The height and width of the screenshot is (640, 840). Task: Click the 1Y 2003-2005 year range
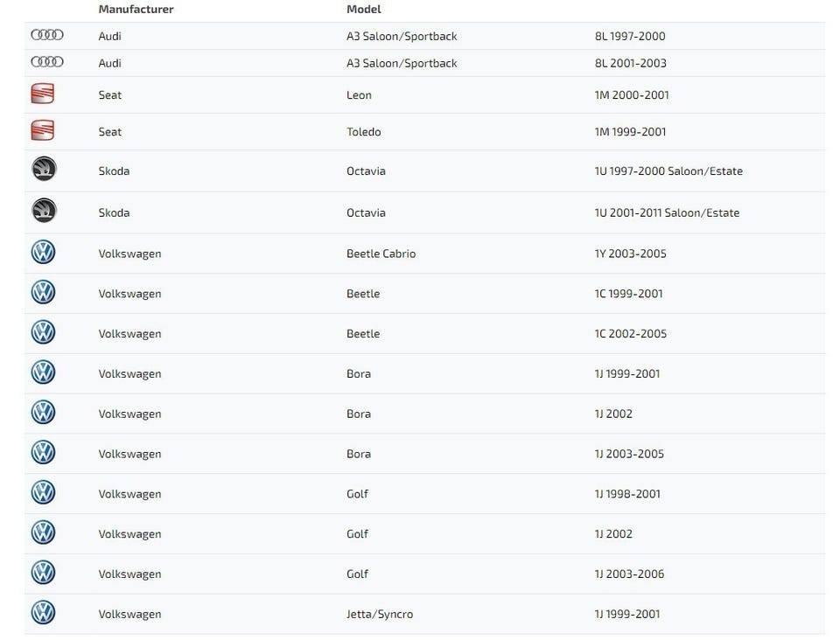point(630,254)
